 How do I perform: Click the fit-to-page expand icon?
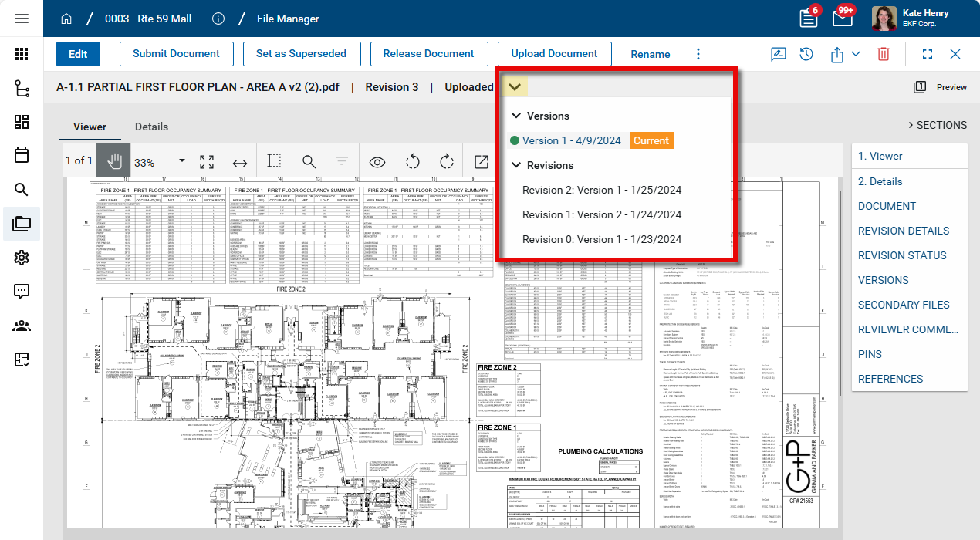pos(207,162)
